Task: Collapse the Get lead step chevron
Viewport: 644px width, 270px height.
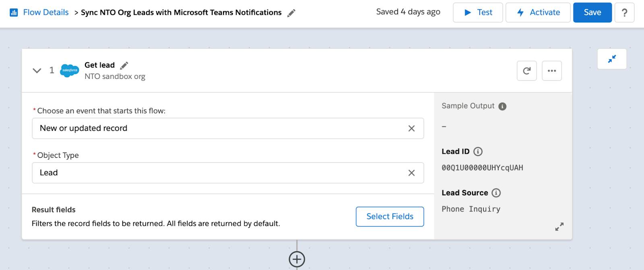Action: [37, 71]
